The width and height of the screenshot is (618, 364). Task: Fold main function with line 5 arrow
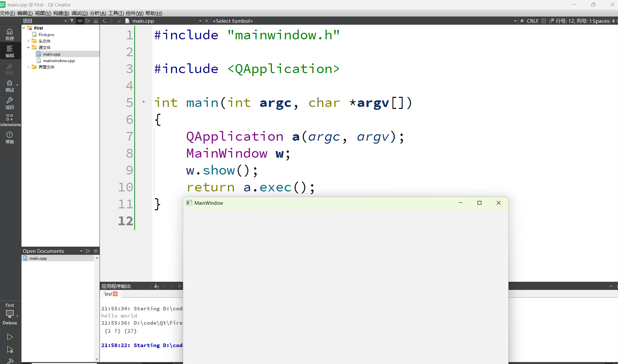[143, 102]
